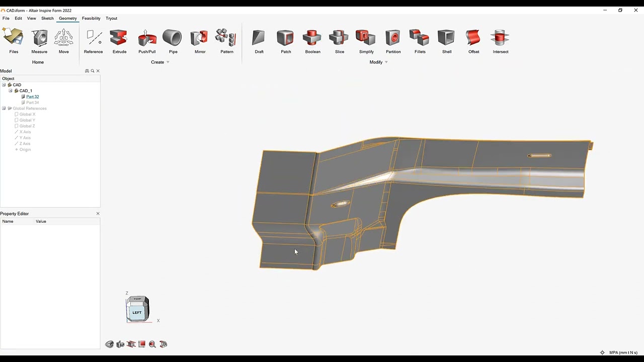
Task: Activate the Push/Pull tool
Action: (x=147, y=41)
